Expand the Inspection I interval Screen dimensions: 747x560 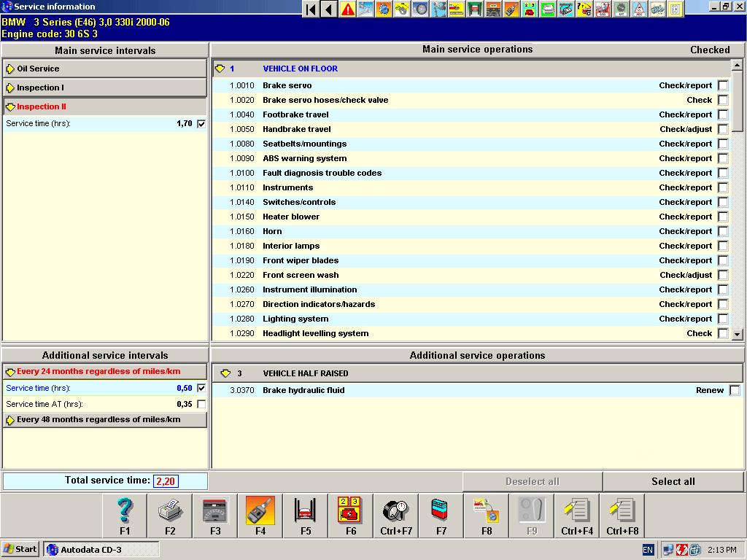coord(105,87)
